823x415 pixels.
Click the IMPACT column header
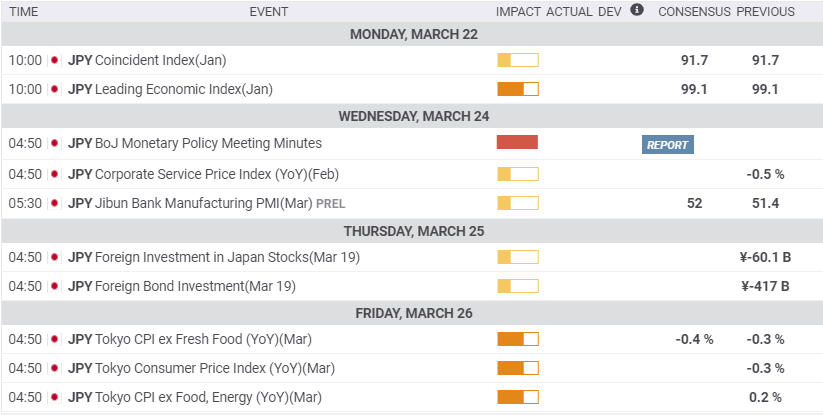tap(518, 12)
